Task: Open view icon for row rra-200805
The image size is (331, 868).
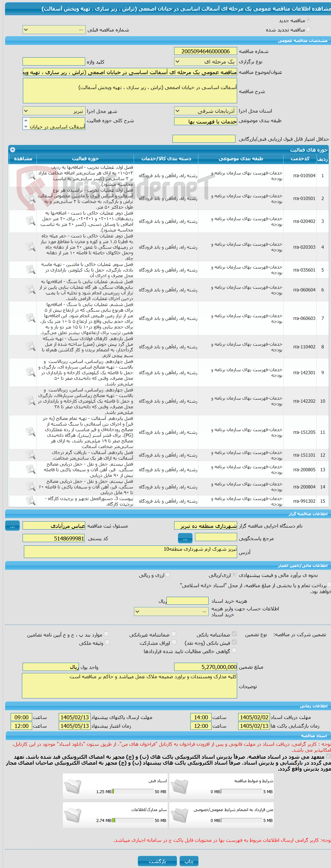Action: tap(31, 469)
